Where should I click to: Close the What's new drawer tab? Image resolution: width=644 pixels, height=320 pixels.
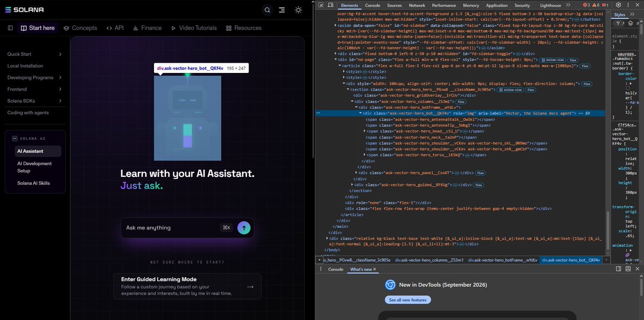tap(375, 269)
